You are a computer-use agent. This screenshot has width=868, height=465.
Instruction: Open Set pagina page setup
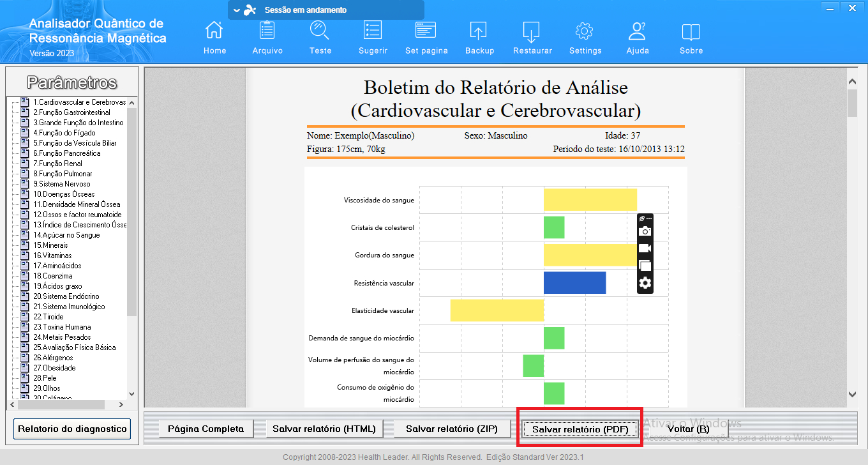click(426, 38)
